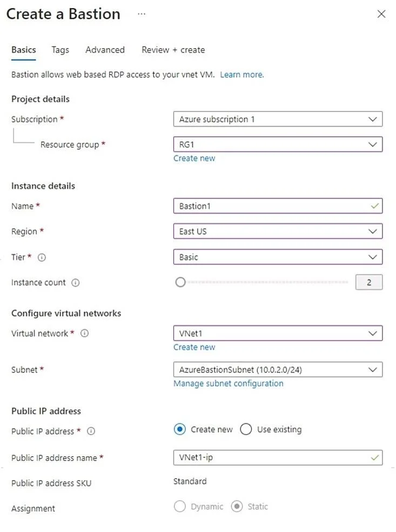This screenshot has height=532, width=396.
Task: Click the Tier info icon
Action: coord(42,257)
